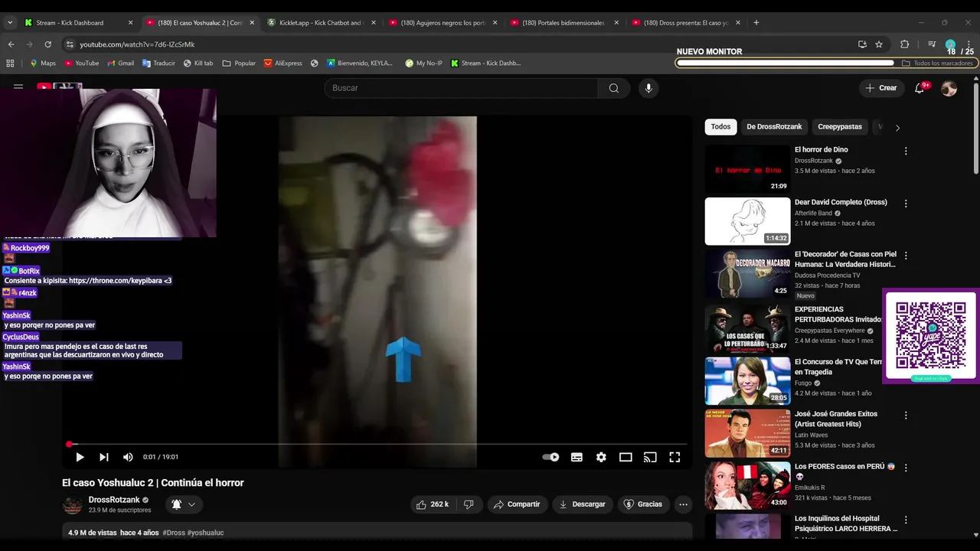980x551 pixels.
Task: Open El horror de Dino thumbnail
Action: (747, 169)
